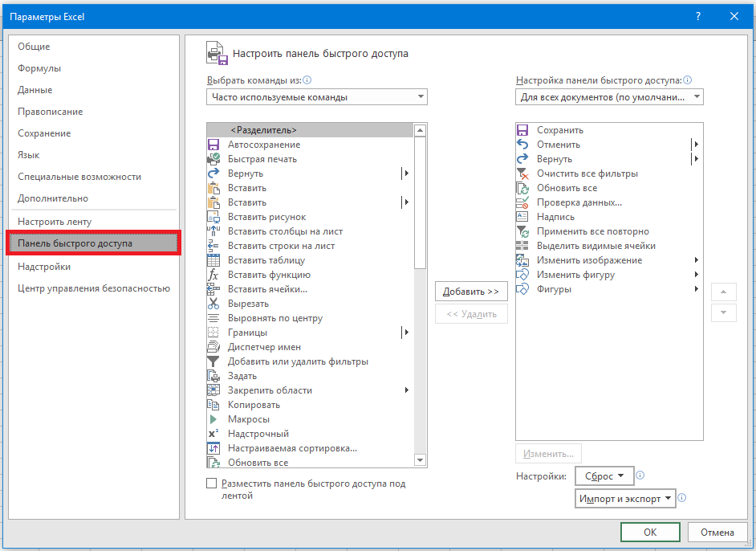This screenshot has width=756, height=551.
Task: Select the Изменить изображение icon
Action: pos(522,260)
